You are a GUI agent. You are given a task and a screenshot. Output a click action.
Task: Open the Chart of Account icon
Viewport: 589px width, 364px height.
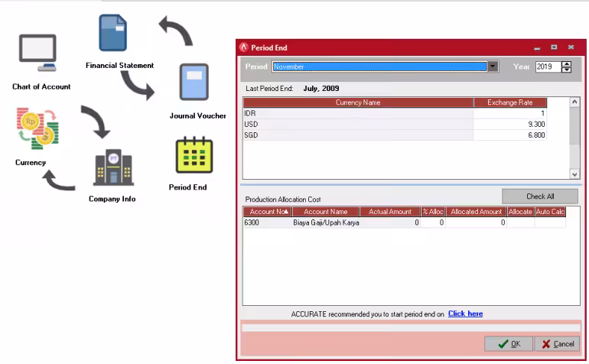(38, 53)
